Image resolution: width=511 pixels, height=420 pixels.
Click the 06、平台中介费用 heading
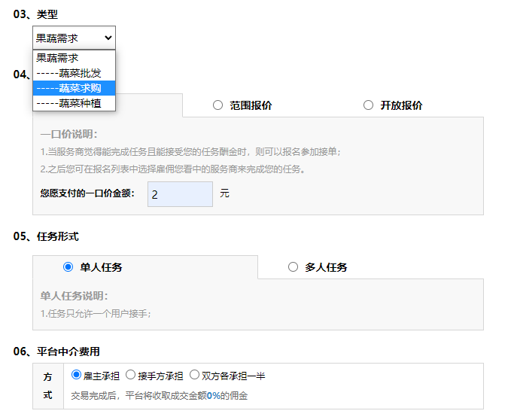[56, 352]
